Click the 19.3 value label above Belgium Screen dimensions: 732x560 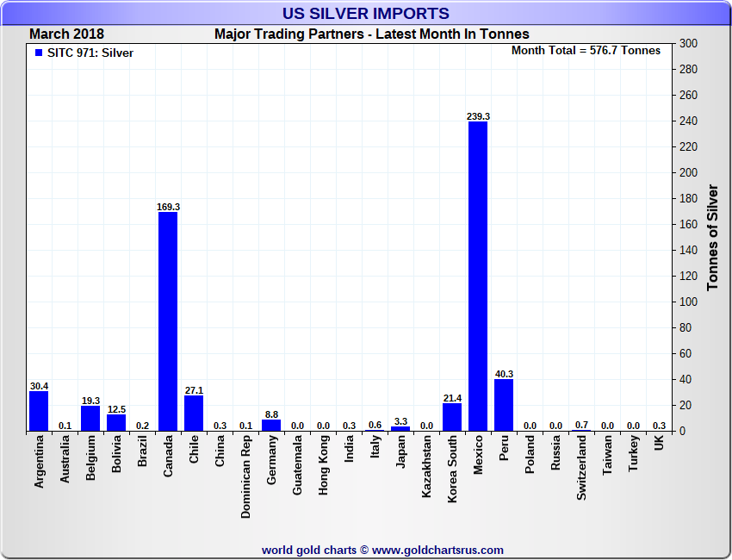coord(90,401)
